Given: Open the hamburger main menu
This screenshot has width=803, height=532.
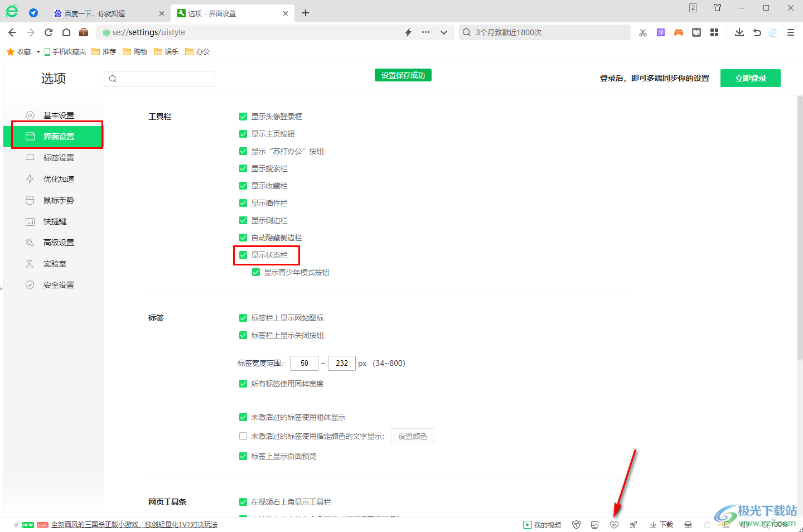Looking at the screenshot, I should tap(791, 32).
